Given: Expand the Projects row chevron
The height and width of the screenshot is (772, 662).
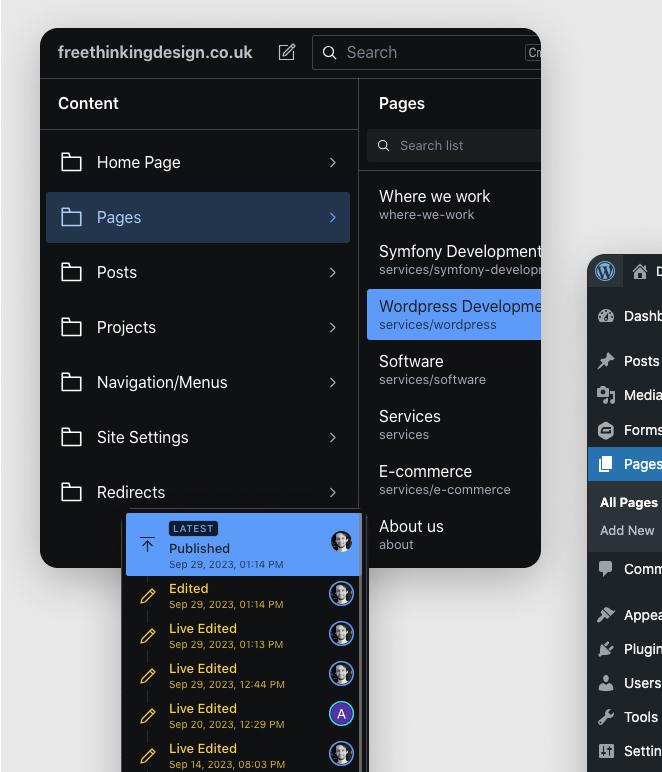Looking at the screenshot, I should 333,328.
